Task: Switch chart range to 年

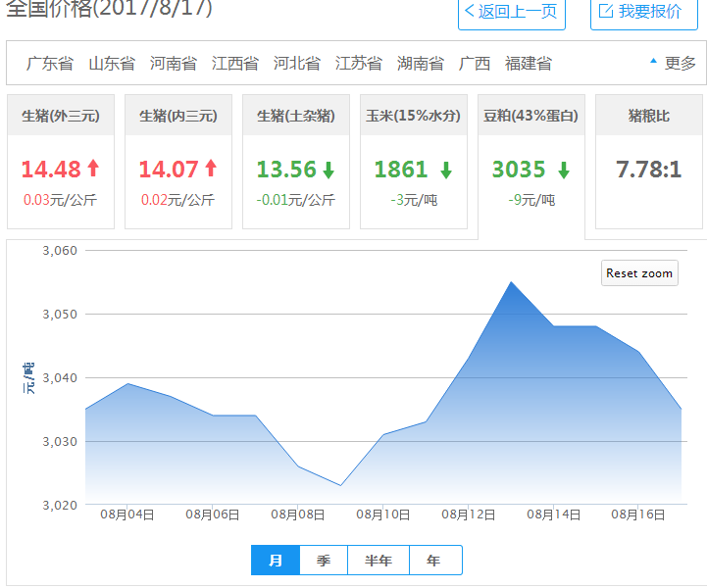Action: (435, 560)
